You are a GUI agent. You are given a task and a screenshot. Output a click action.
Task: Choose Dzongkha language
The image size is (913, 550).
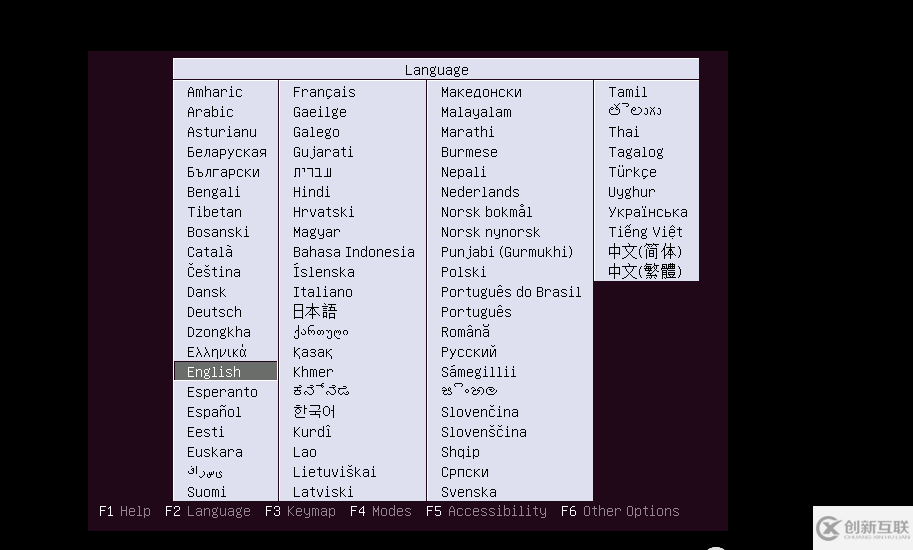(218, 332)
